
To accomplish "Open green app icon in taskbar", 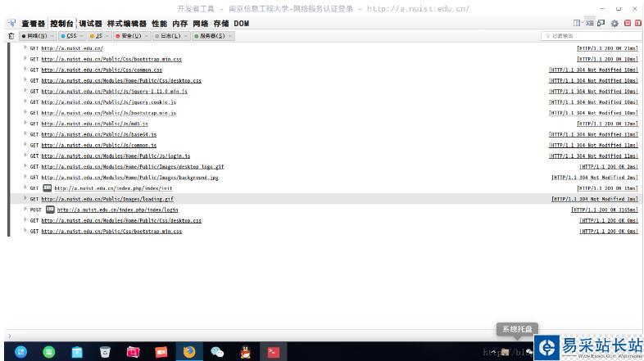I will tap(49, 351).
